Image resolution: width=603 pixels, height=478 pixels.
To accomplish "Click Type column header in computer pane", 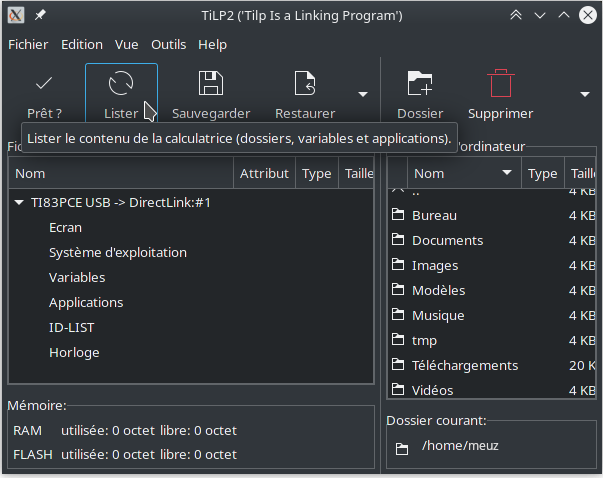I will [543, 173].
